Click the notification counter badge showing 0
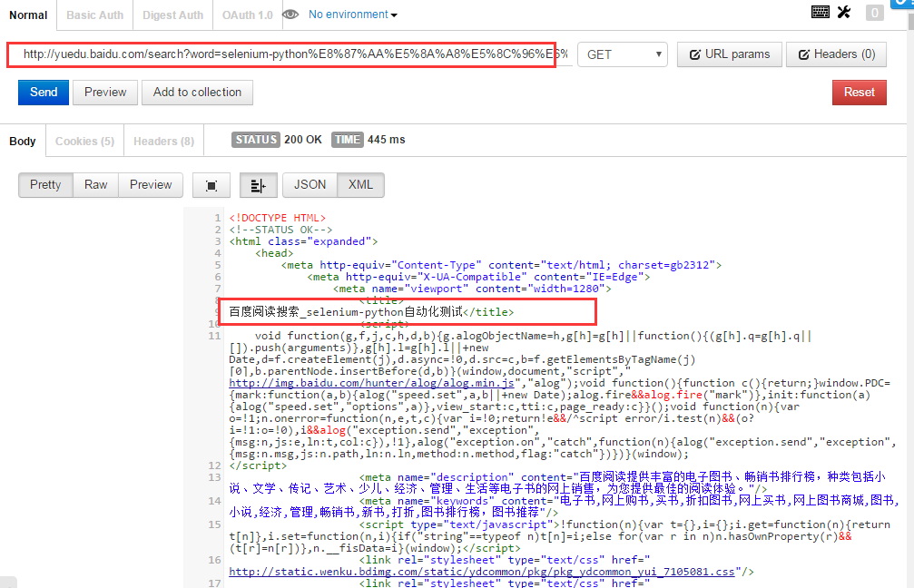Viewport: 914px width, 588px height. (x=874, y=13)
